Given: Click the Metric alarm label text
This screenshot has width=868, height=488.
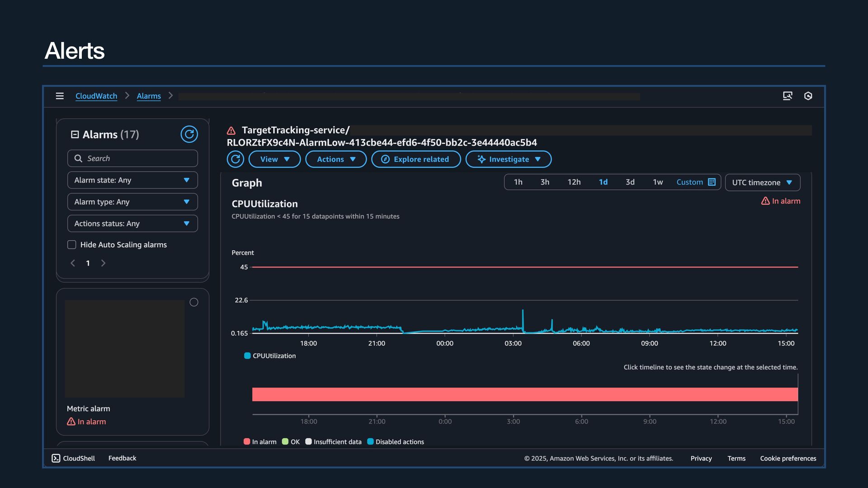Looking at the screenshot, I should [x=89, y=408].
